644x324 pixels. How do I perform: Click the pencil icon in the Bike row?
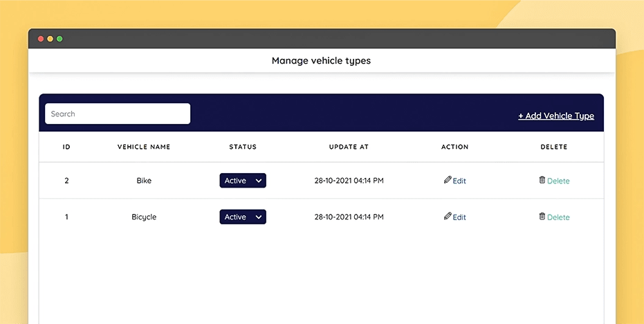point(448,180)
